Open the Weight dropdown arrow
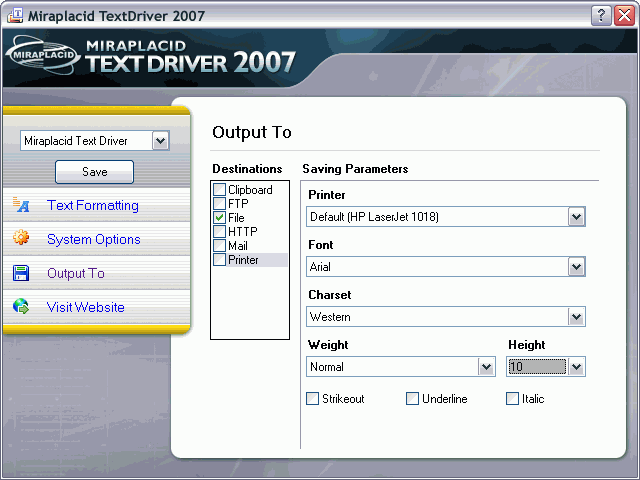The image size is (640, 480). click(487, 367)
